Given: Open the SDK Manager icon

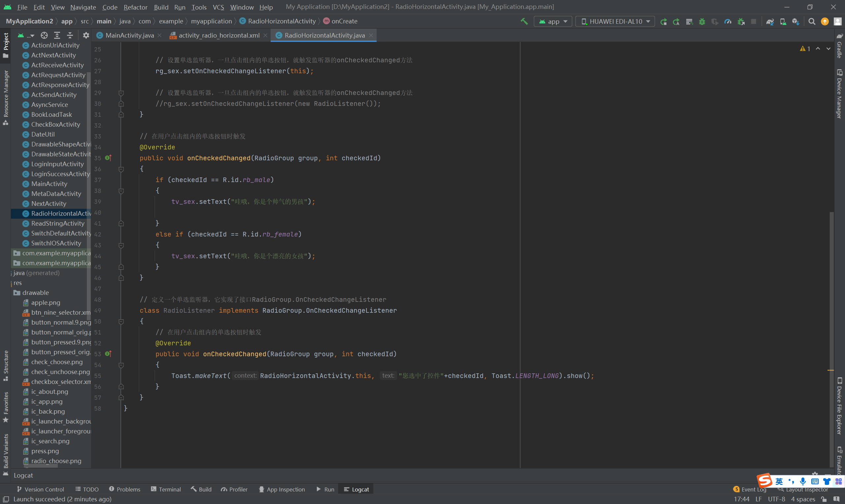Looking at the screenshot, I should coord(795,21).
